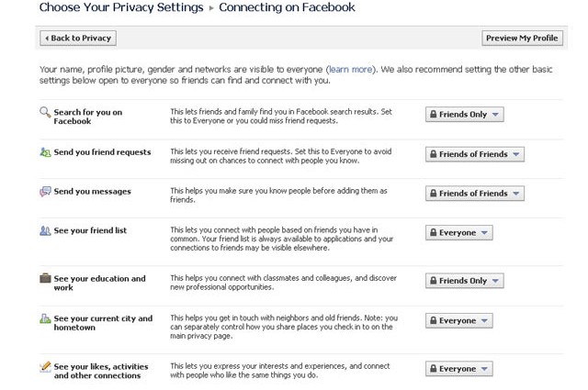
Task: Click the pencil likes and activities icon
Action: click(45, 367)
